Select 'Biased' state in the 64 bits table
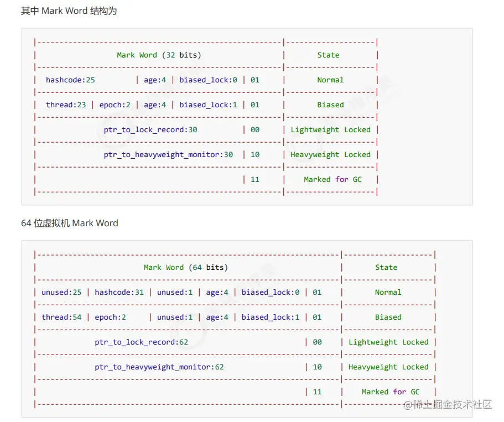504x422 pixels. coord(388,317)
